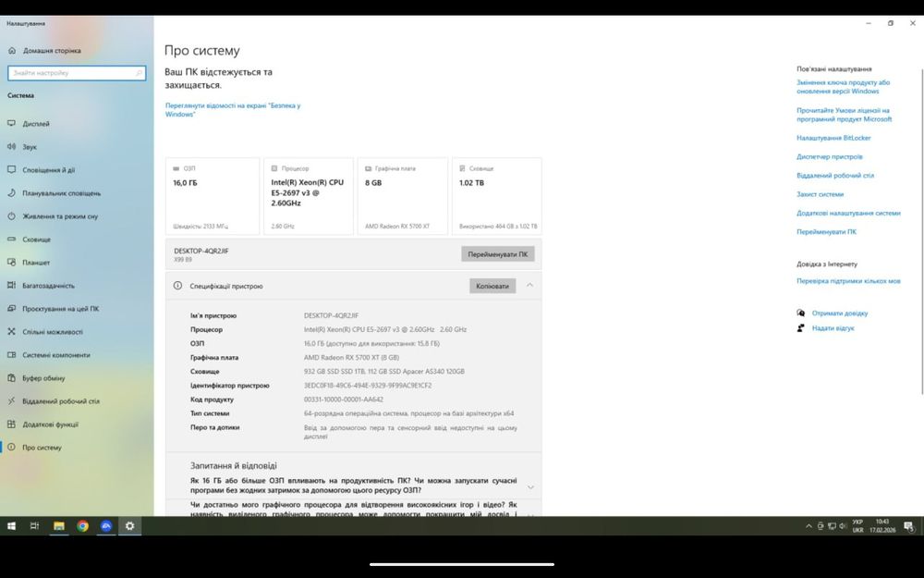The width and height of the screenshot is (924, 578).
Task: Open Додаткові налаштування системи link
Action: [x=848, y=213]
